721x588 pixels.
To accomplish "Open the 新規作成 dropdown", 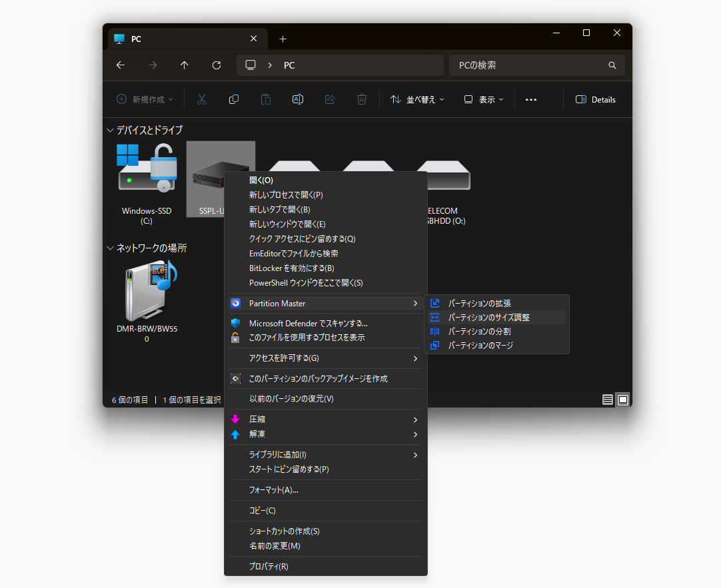I will [x=145, y=100].
